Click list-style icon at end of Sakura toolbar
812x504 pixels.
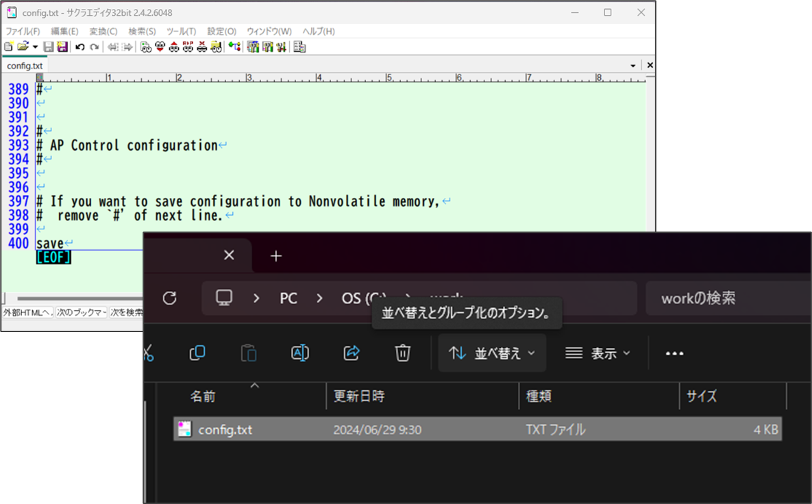click(x=299, y=47)
